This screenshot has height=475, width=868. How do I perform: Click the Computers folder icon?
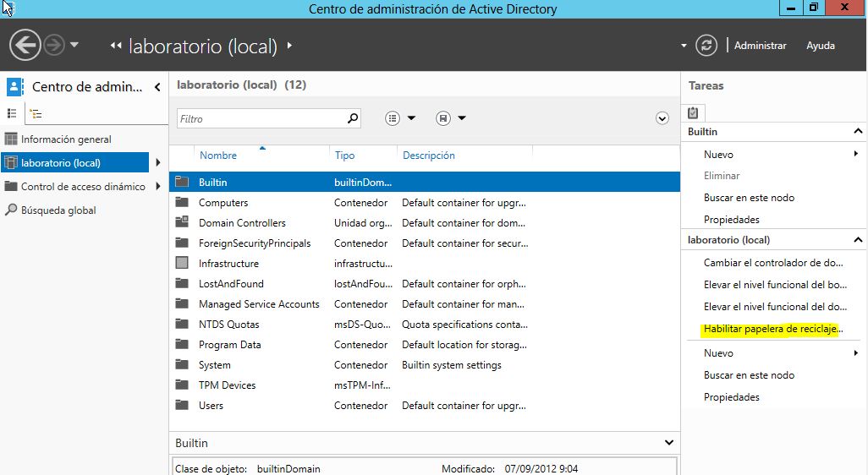pos(182,202)
